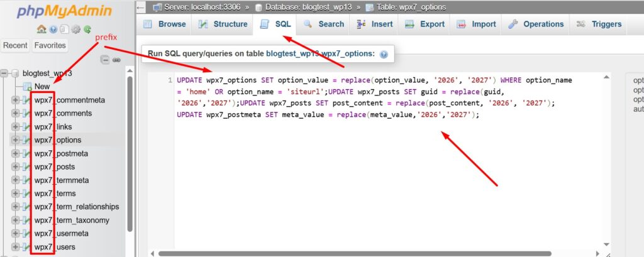This screenshot has width=644, height=257.
Task: Open the Export tab
Action: (x=425, y=25)
